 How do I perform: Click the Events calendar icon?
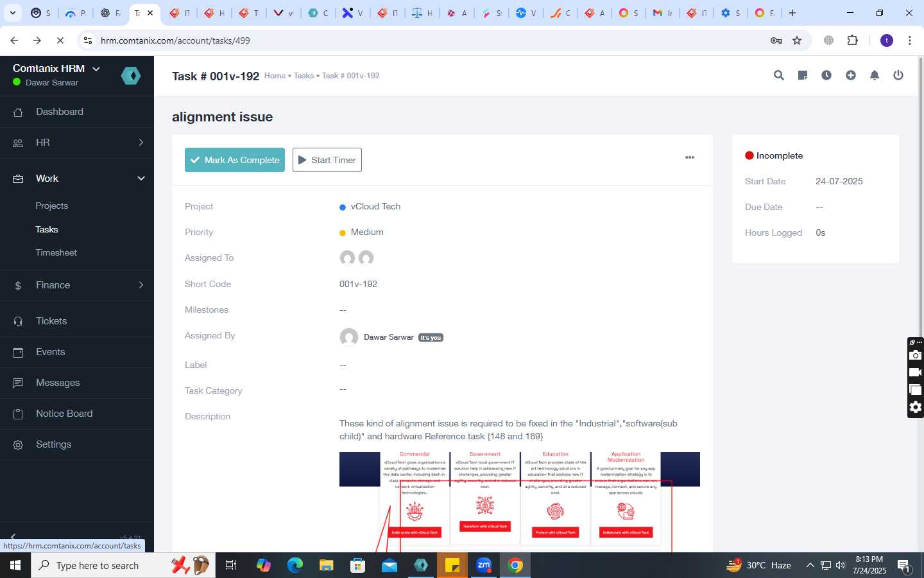[18, 352]
